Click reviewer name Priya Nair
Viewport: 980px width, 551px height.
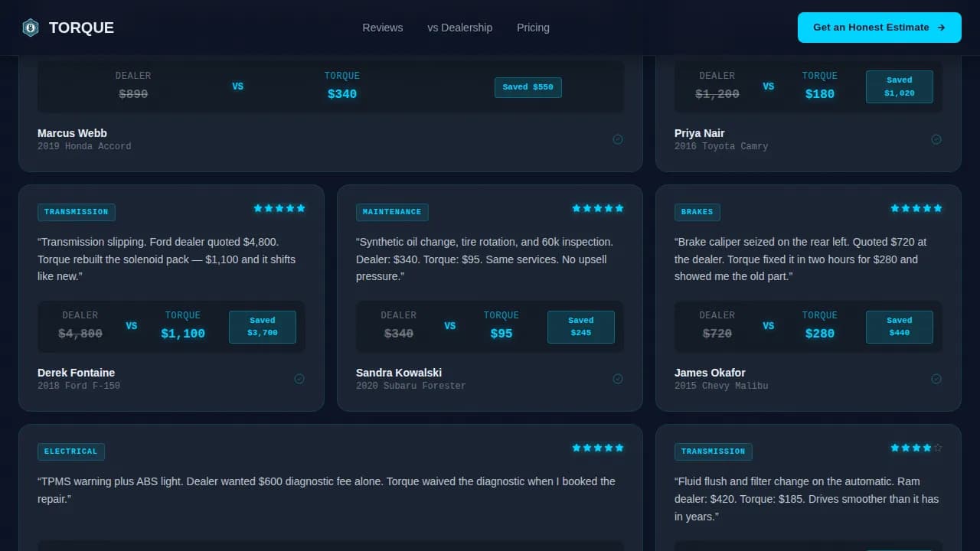[699, 133]
